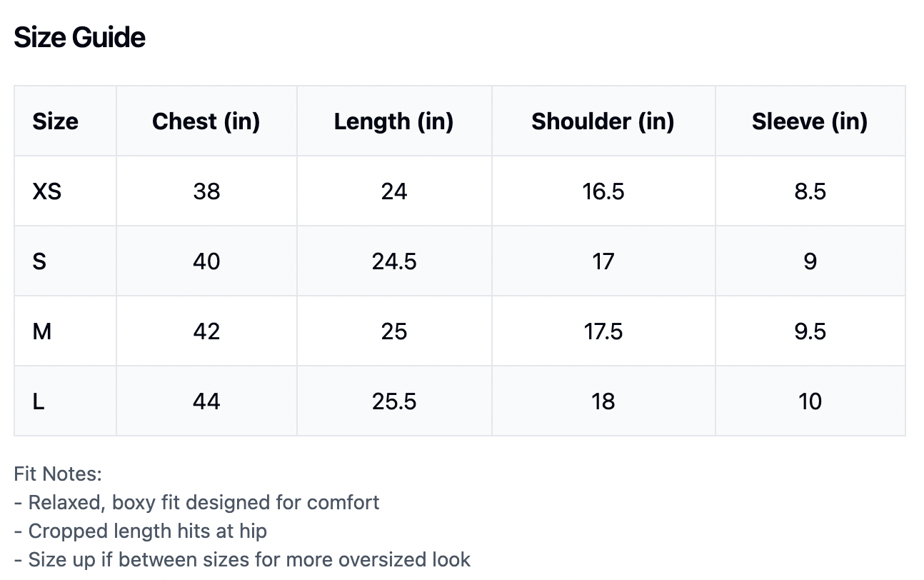The image size is (924, 580).
Task: Click the Size Guide heading
Action: (x=79, y=37)
